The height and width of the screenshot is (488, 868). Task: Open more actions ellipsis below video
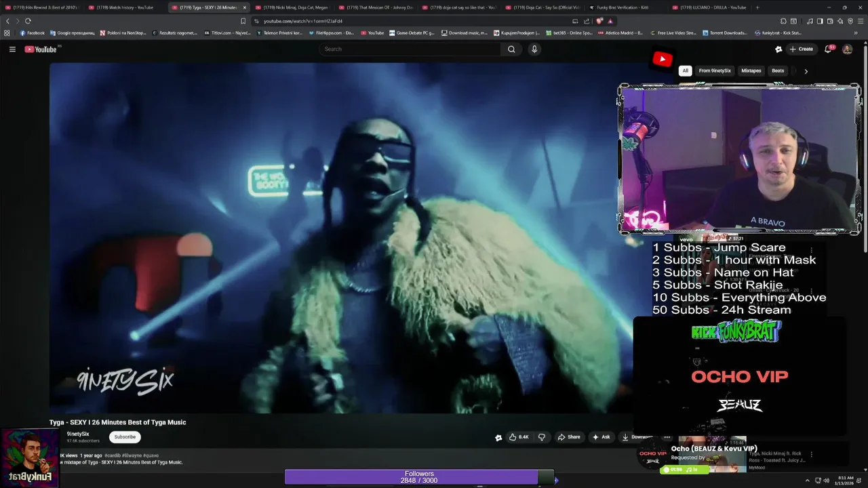(667, 437)
